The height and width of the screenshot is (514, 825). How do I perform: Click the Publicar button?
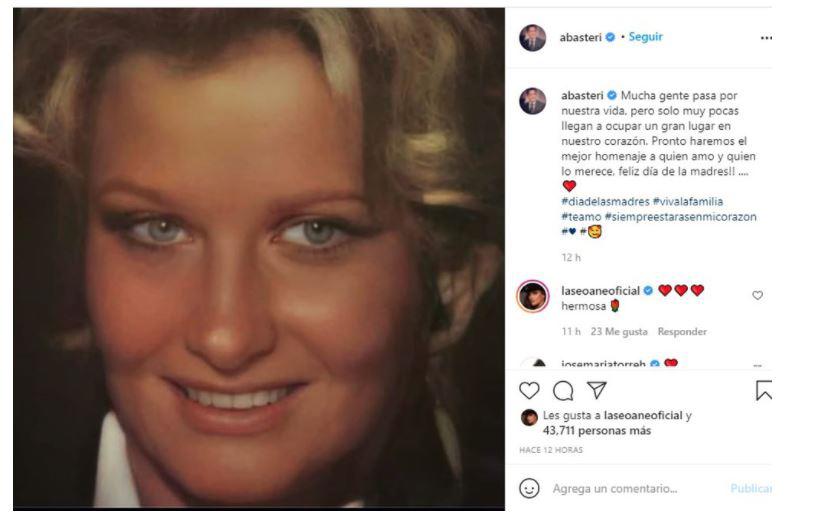(x=751, y=489)
